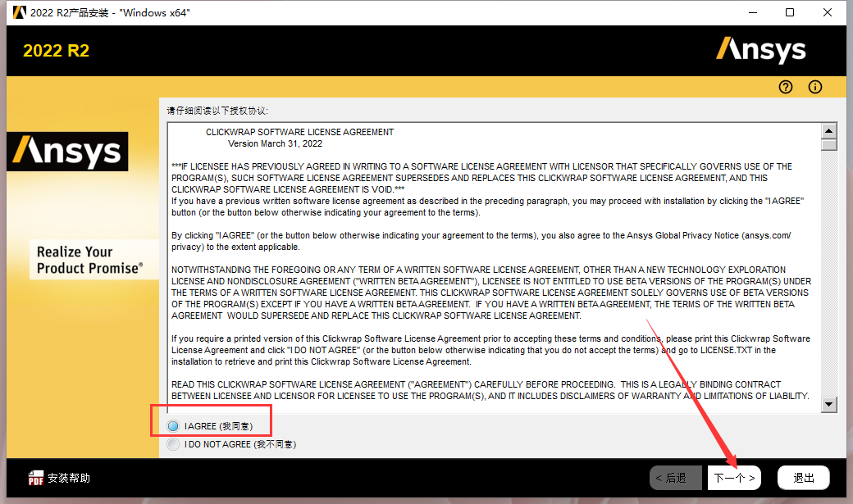Open the 安装帮助 install help link
The width and height of the screenshot is (853, 504).
69,478
